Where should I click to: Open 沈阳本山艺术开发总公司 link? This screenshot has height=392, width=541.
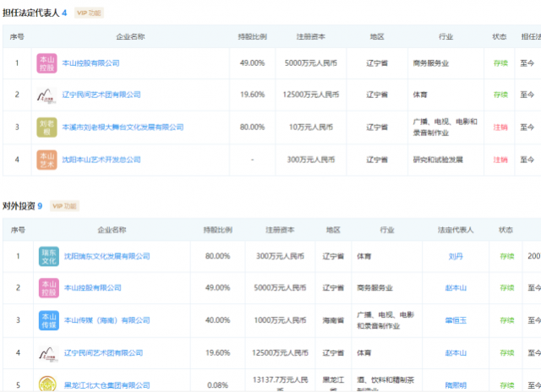point(101,160)
